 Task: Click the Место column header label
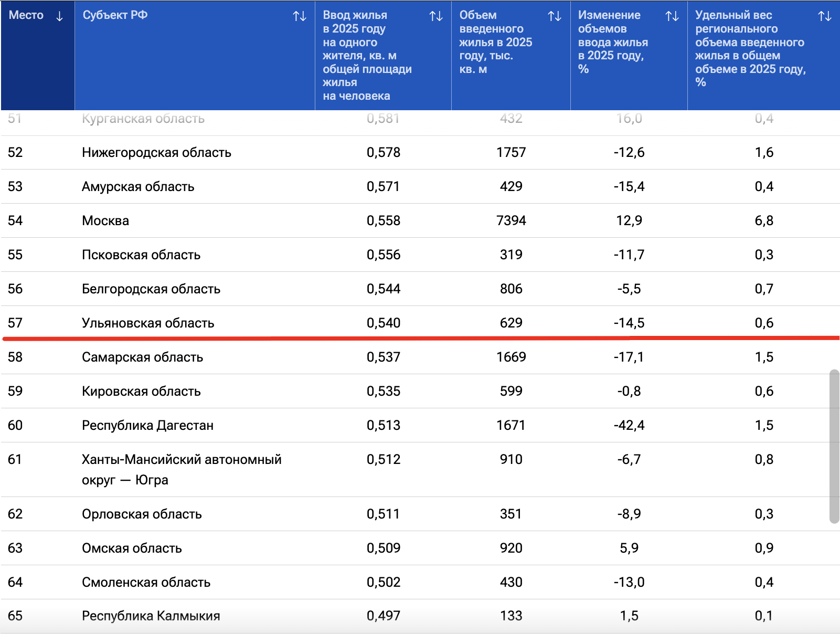[26, 15]
